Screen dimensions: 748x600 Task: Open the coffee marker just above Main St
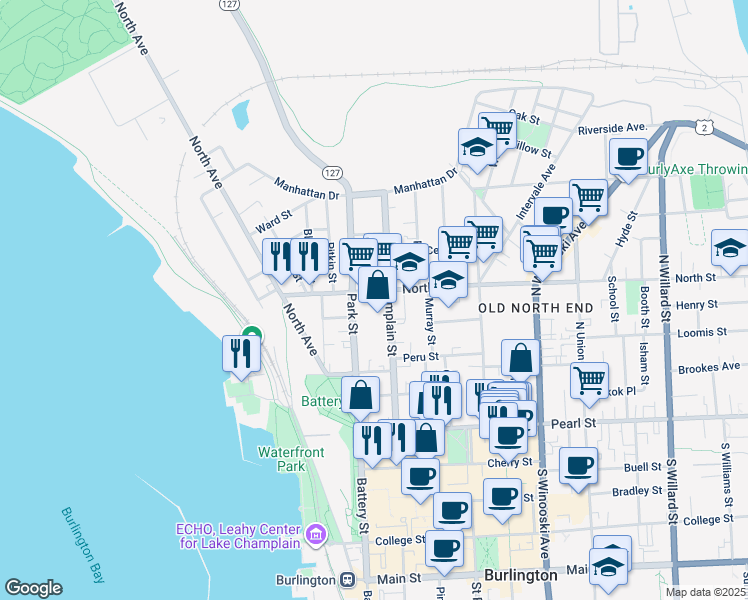(x=445, y=548)
